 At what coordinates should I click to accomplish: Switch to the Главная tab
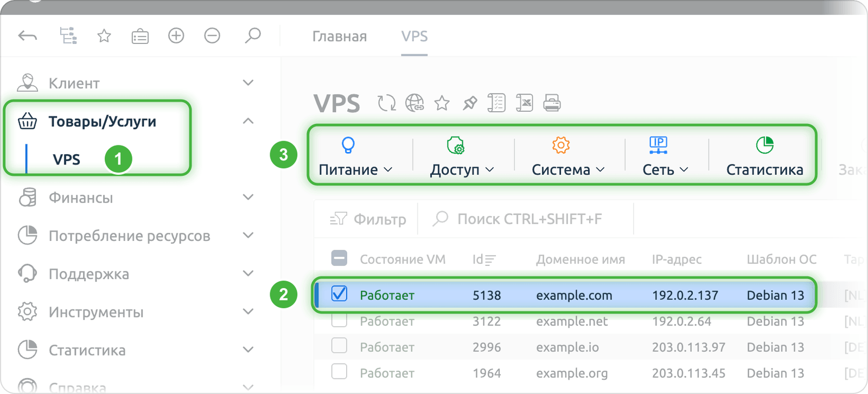coord(340,36)
